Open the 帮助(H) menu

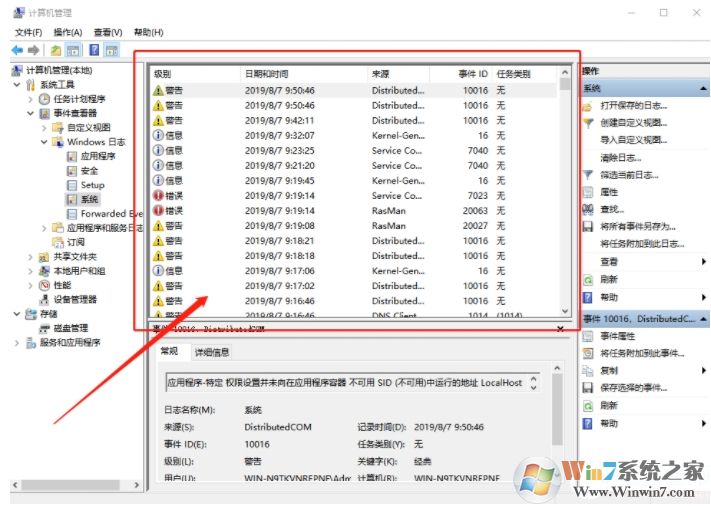point(148,32)
